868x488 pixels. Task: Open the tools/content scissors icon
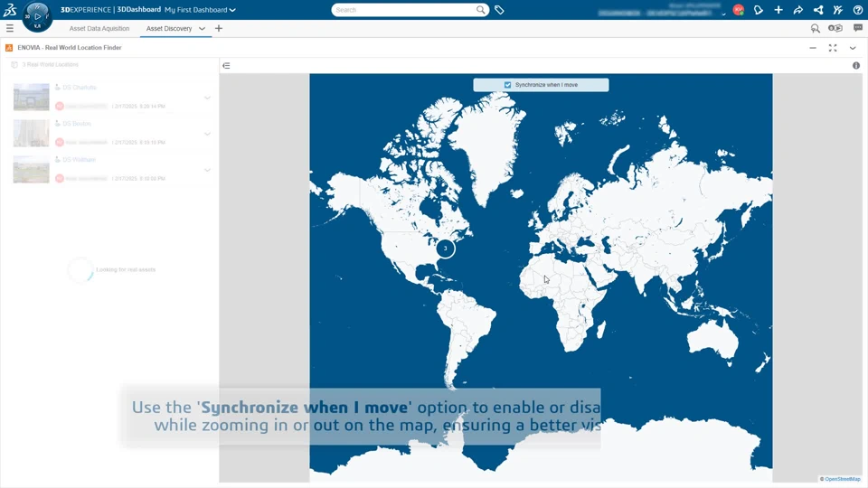[x=838, y=10]
